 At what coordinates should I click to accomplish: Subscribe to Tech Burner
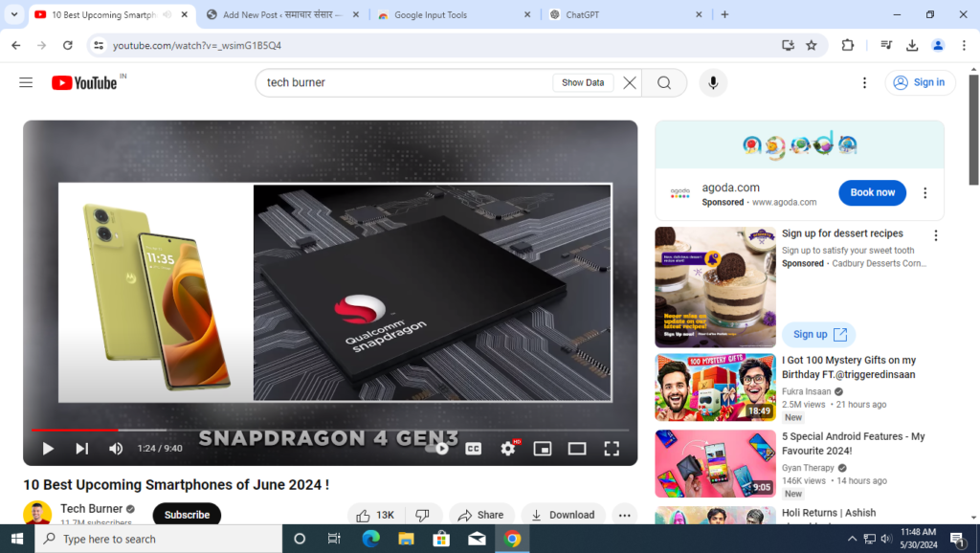187,515
